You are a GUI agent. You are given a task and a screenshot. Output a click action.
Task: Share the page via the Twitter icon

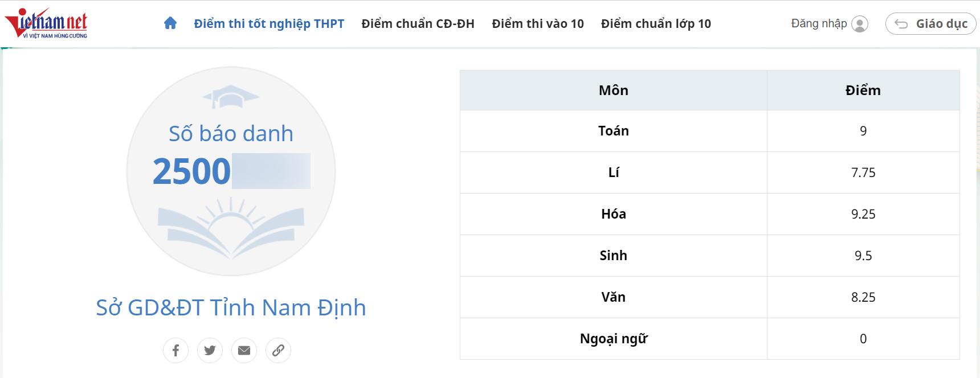[x=210, y=351]
